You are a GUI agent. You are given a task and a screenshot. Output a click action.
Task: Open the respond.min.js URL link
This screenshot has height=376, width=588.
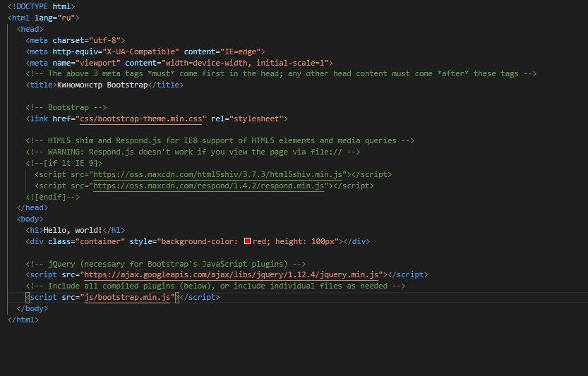pos(208,186)
